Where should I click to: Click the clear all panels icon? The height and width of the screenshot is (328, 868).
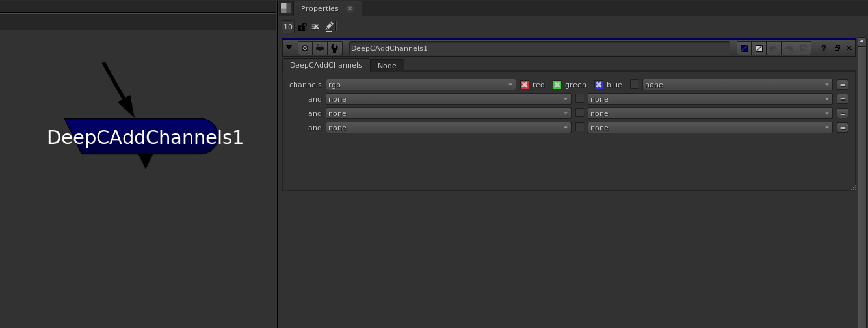[x=315, y=27]
